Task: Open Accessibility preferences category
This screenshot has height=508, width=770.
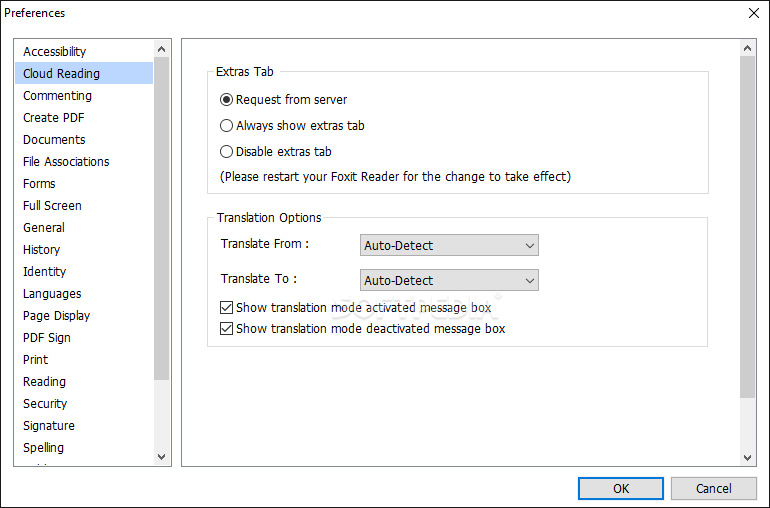Action: click(x=84, y=52)
